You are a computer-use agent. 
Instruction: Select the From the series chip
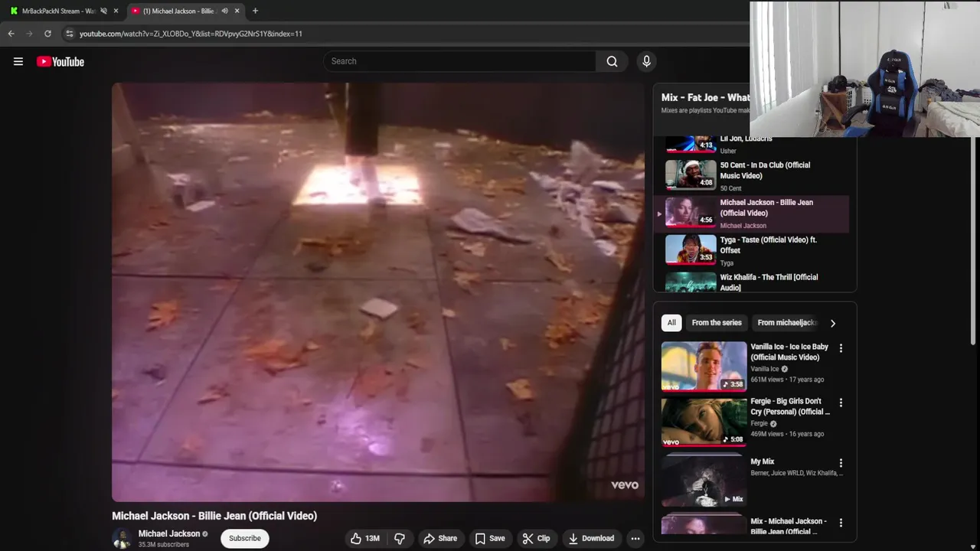coord(717,323)
